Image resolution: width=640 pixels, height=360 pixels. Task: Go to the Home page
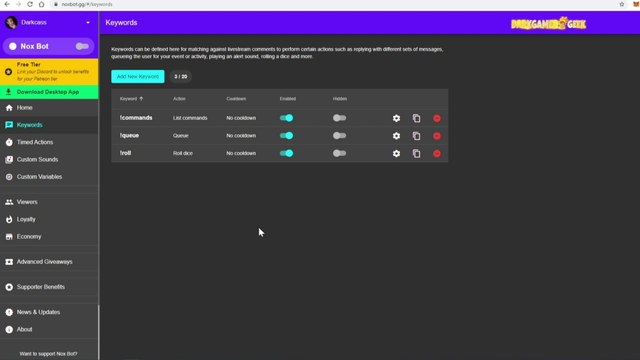49,108
